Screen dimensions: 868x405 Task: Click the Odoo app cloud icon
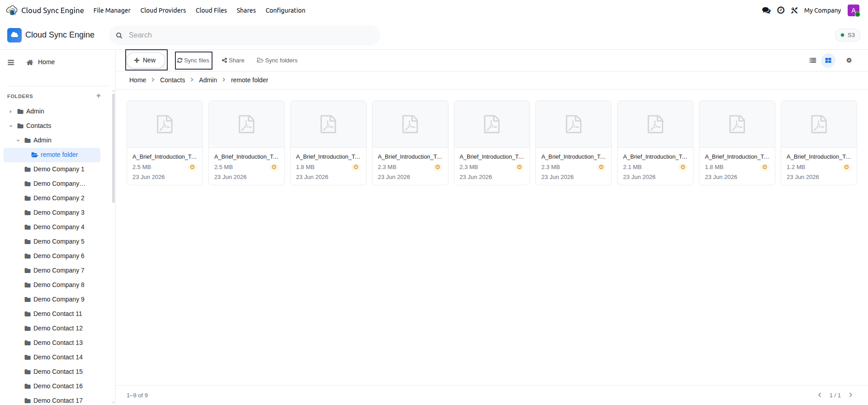click(x=12, y=10)
